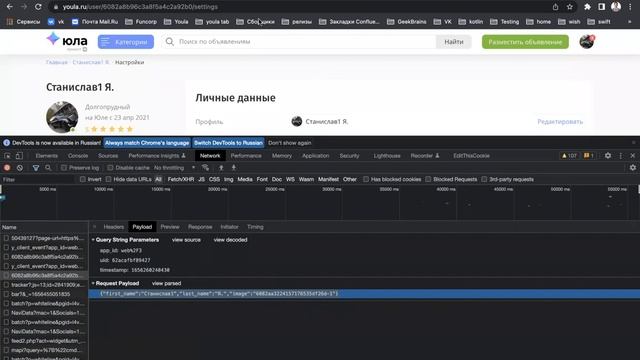Reload the page with the refresh icon
This screenshot has height=360, width=640.
click(38, 7)
